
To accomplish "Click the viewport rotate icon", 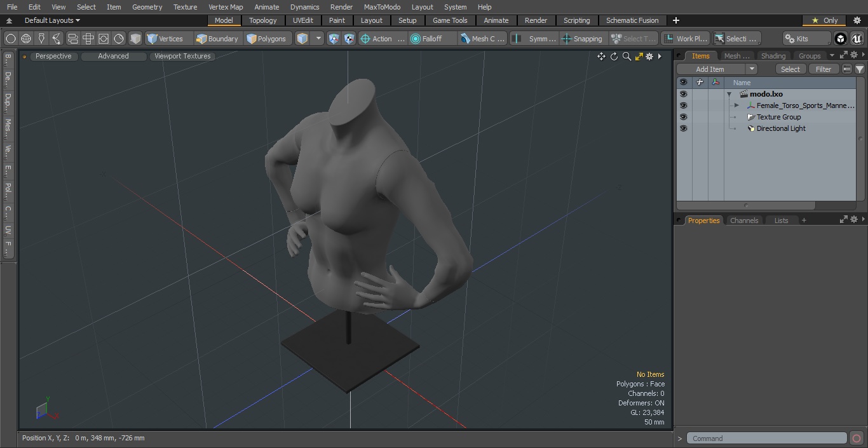I will coord(614,57).
